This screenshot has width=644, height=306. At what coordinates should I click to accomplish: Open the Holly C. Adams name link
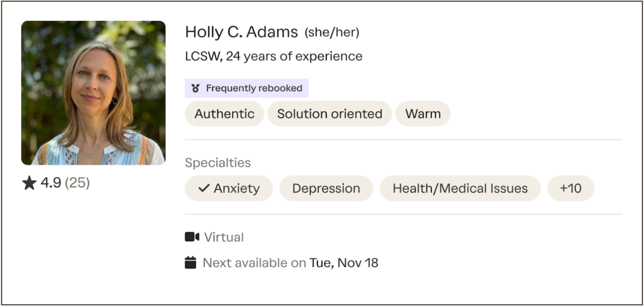(241, 32)
